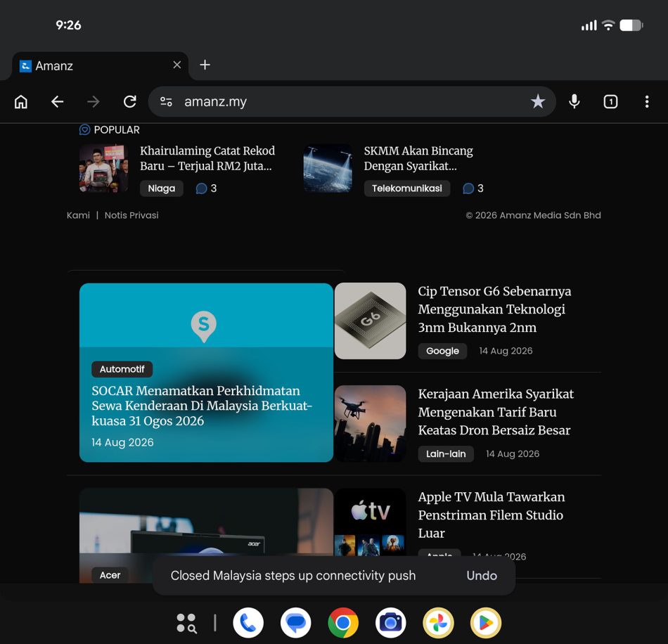Select the Niaga category tag
Screen dimensions: 668x644
[x=162, y=188]
